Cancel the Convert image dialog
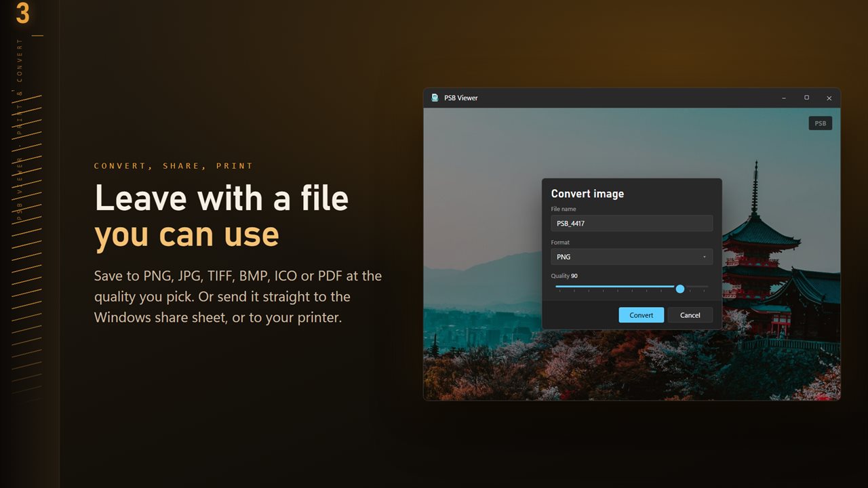This screenshot has height=488, width=868. point(690,315)
